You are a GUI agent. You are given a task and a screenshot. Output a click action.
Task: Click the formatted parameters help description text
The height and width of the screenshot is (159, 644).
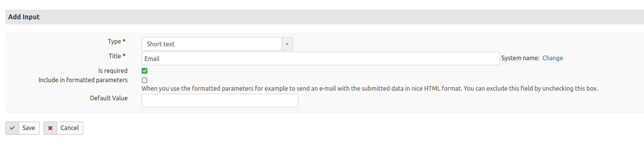tap(370, 88)
